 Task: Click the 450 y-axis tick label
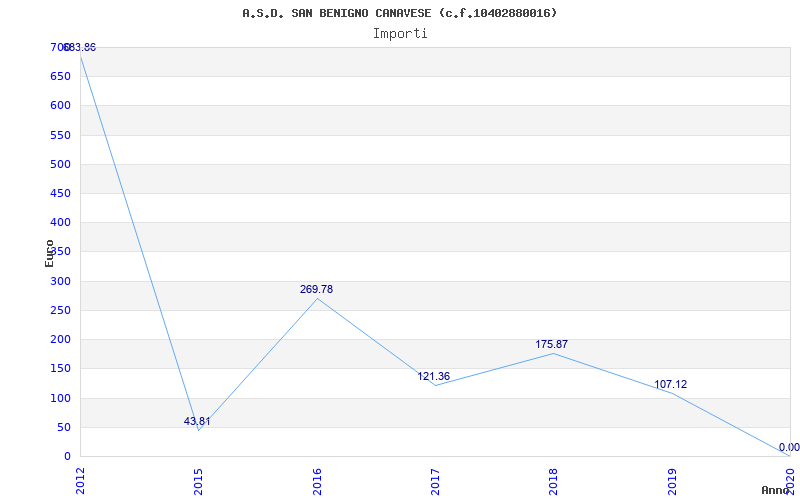tap(60, 193)
